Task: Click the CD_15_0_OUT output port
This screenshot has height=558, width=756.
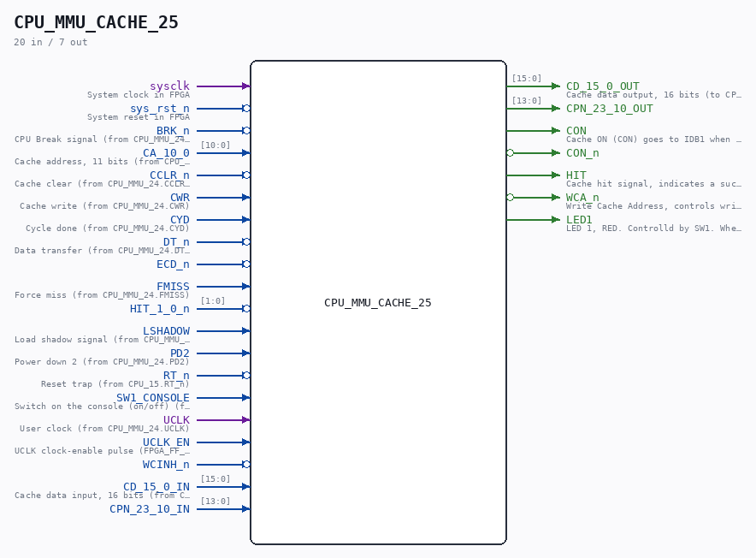Action: 603,86
